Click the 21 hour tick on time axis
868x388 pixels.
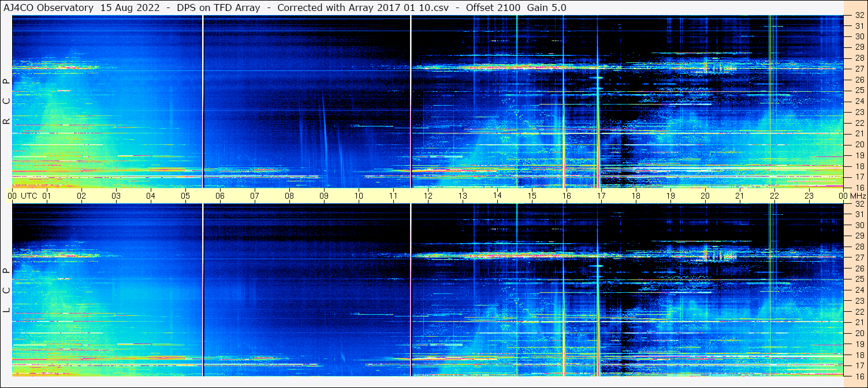[740, 196]
